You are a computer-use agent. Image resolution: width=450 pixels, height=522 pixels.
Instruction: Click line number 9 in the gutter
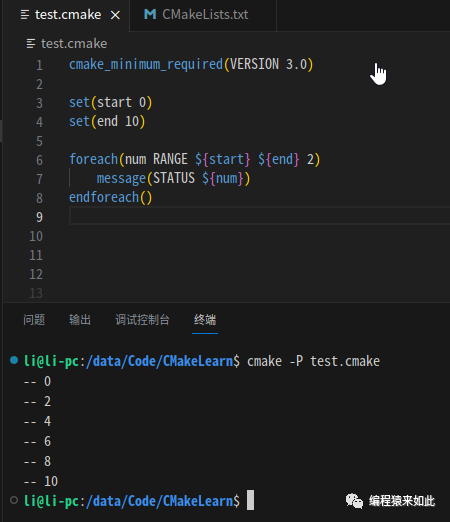[x=39, y=217]
